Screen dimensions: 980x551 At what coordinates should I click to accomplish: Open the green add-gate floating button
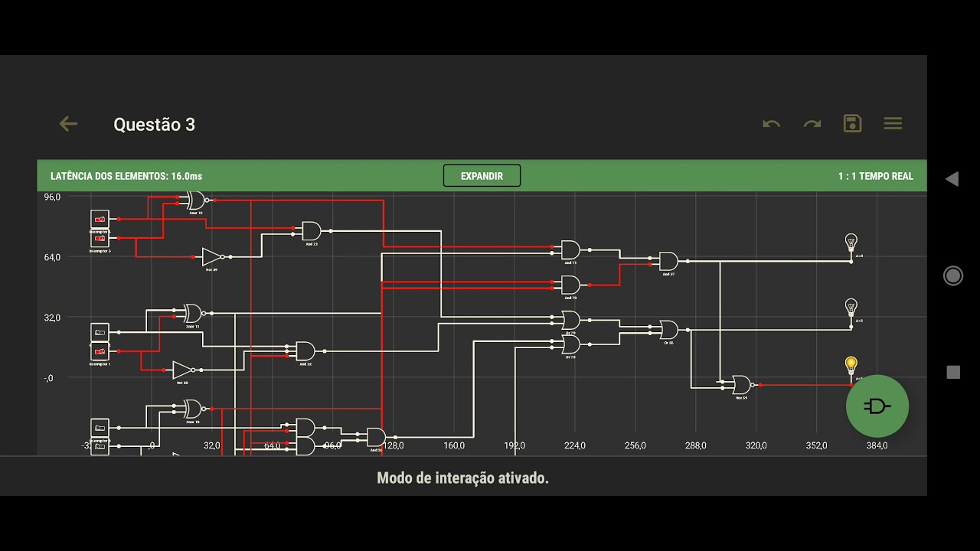point(877,406)
